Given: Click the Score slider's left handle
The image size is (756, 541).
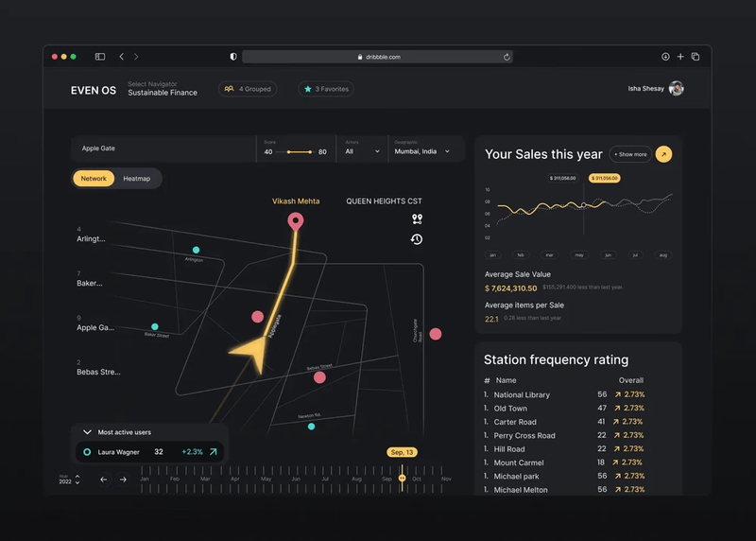Looking at the screenshot, I should point(289,152).
